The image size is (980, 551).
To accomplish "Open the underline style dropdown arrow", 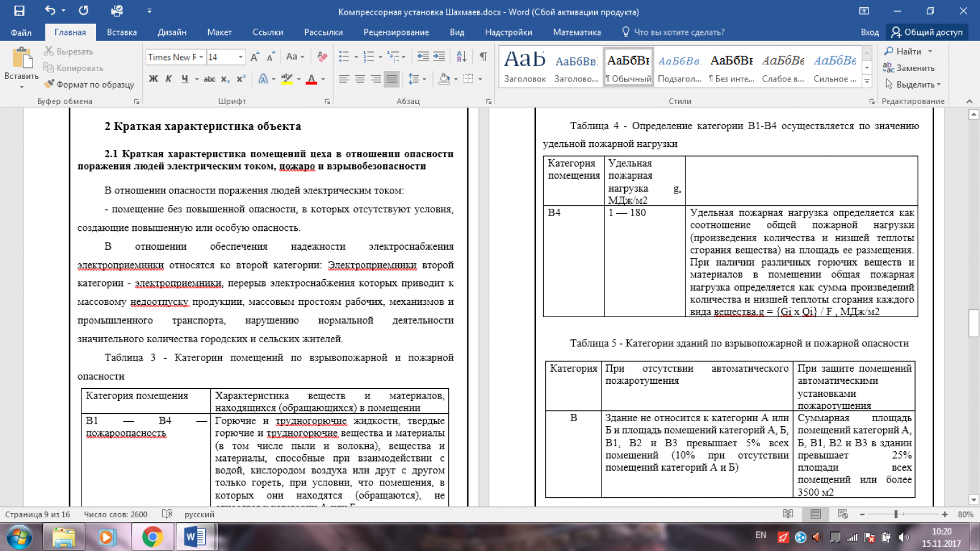I will (x=197, y=79).
